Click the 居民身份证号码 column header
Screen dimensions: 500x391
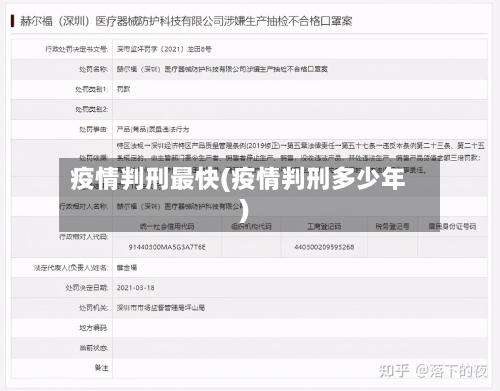pyautogui.click(x=452, y=227)
